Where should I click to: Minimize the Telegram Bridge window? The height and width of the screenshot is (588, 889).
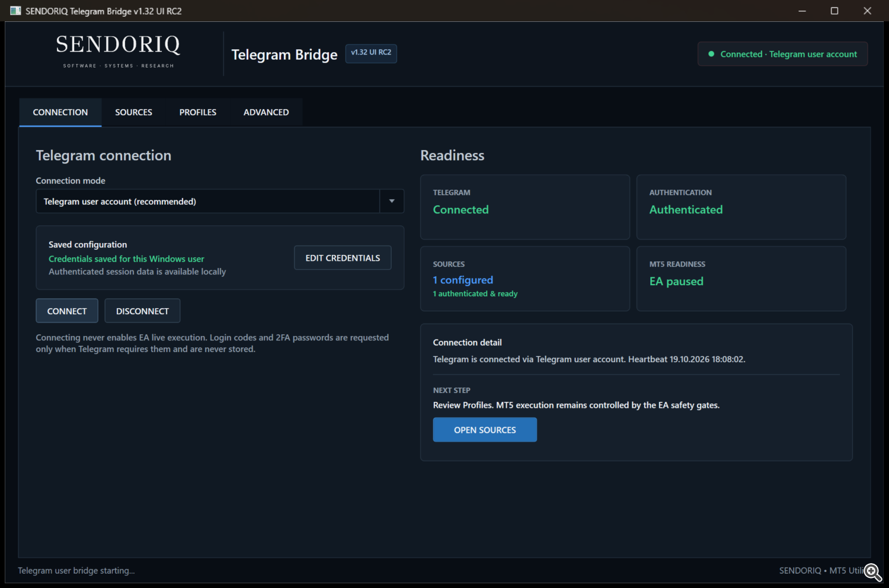(802, 11)
